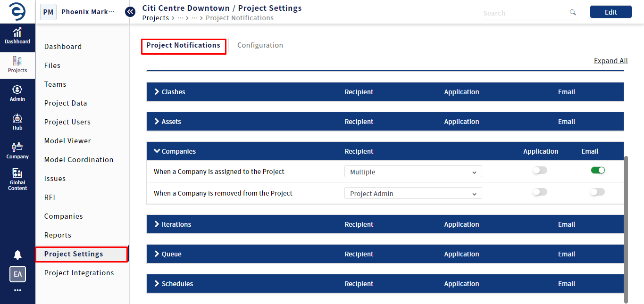Click the search magnifier icon
The image size is (644, 304).
coord(573,13)
